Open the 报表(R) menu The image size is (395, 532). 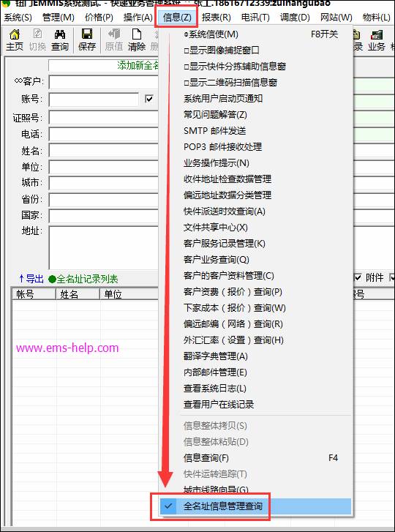(x=216, y=18)
